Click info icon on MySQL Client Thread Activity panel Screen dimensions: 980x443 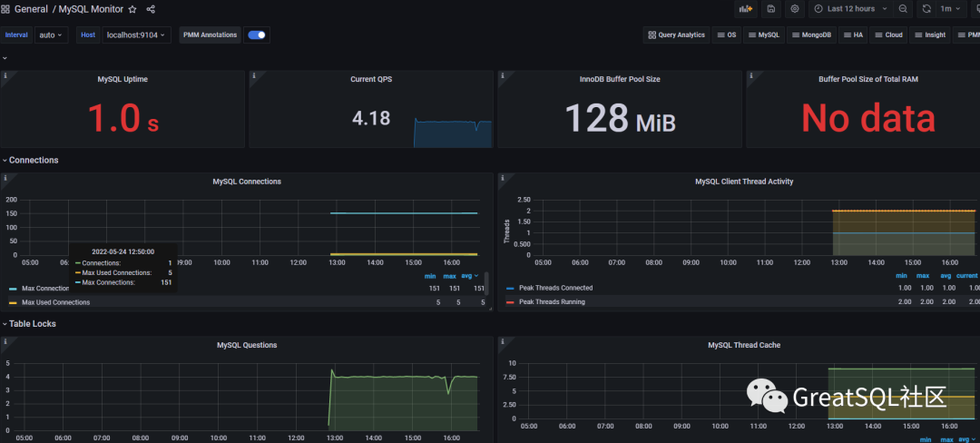pyautogui.click(x=503, y=178)
